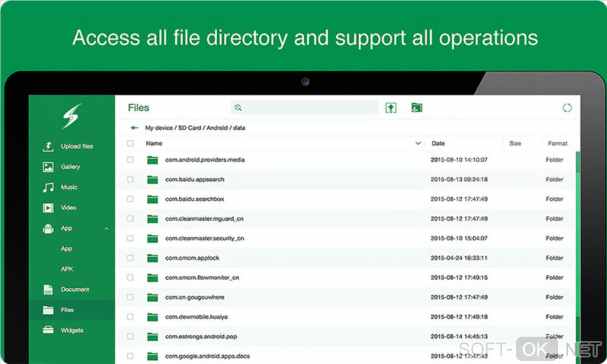
Task: Check the com.dewmobile.kuaiya row checkbox
Action: pyautogui.click(x=130, y=317)
